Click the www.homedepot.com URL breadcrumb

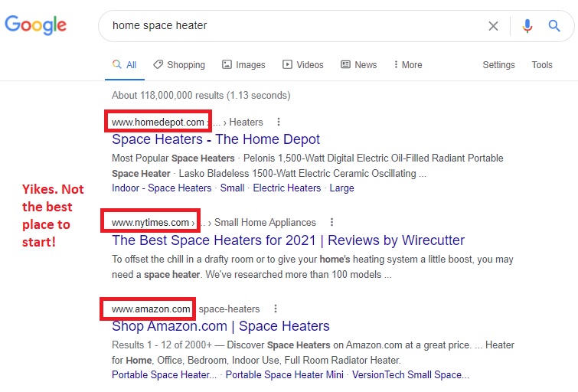[158, 122]
